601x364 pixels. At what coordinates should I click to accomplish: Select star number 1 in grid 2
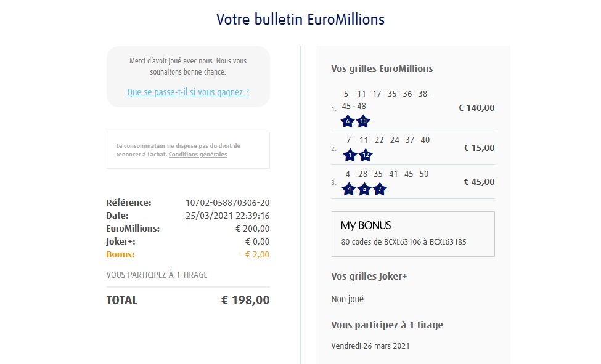[x=350, y=155]
